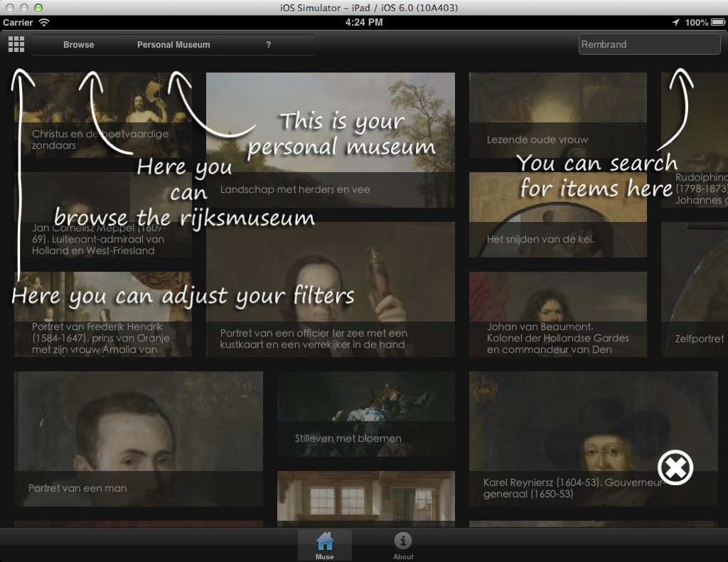Open the Rudolphina tile at right edge

pyautogui.click(x=695, y=140)
